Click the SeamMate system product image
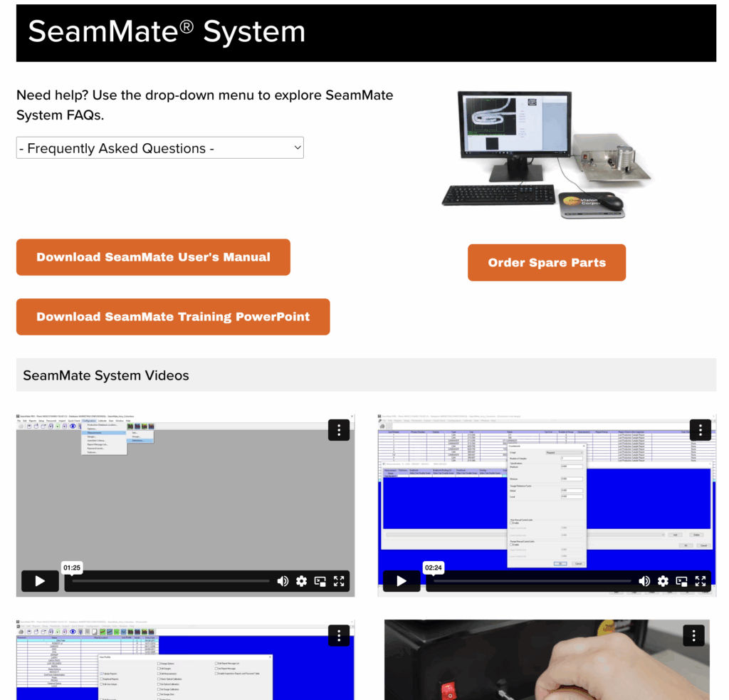This screenshot has width=729, height=700. pos(547,155)
